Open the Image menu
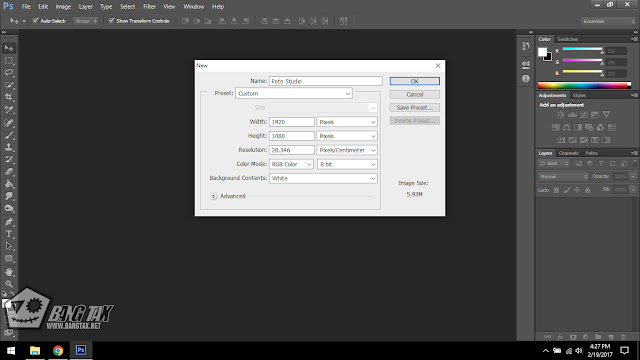The height and width of the screenshot is (360, 640). [x=63, y=7]
